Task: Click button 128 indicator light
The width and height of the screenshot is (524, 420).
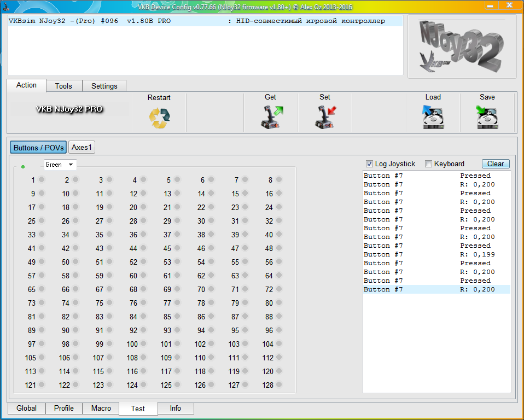Action: (x=279, y=384)
